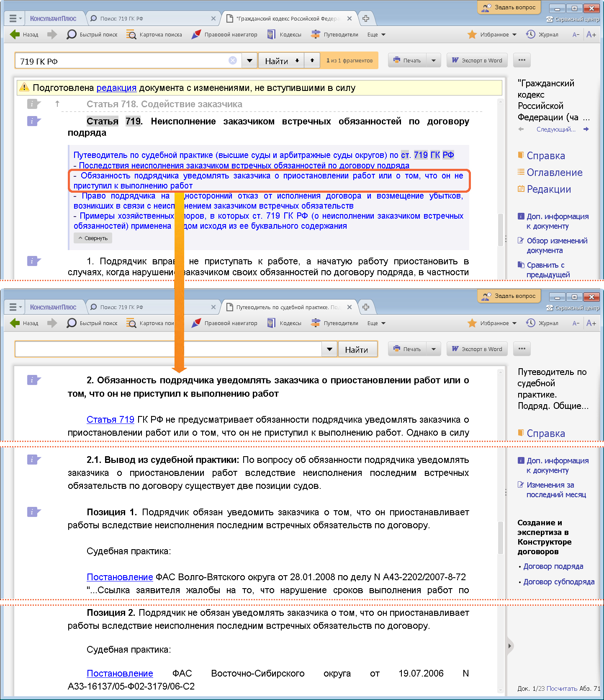
Task: Open Справка in Гражданский кодекс side panel
Action: tap(542, 156)
